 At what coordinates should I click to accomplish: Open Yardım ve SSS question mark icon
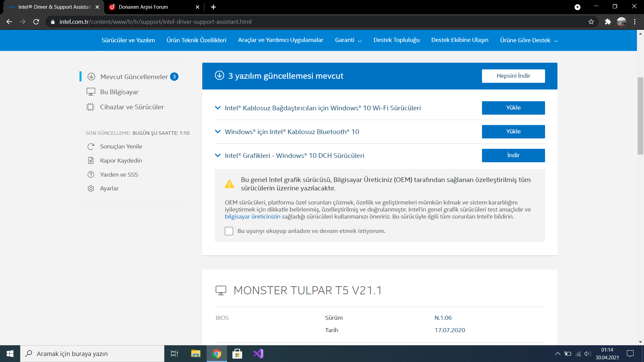91,175
